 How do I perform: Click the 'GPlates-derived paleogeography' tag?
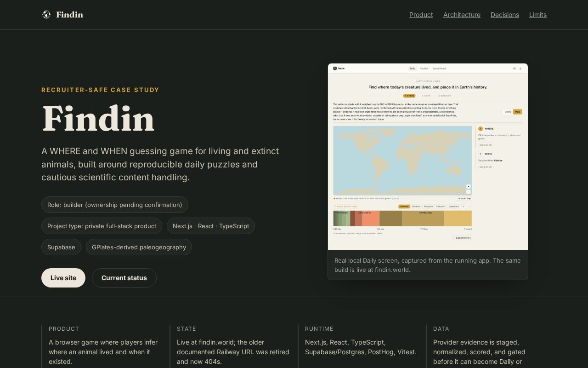point(139,247)
